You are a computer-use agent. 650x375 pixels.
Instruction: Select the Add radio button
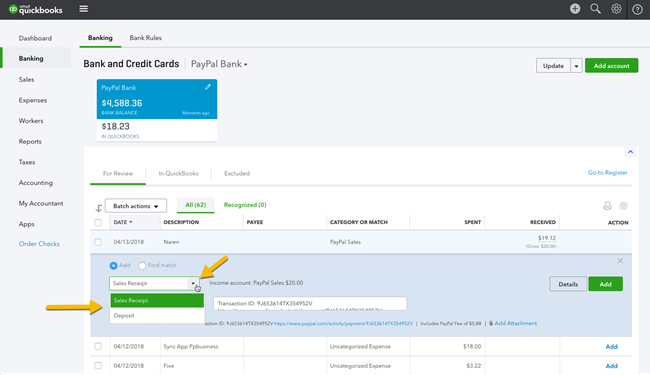(x=113, y=265)
